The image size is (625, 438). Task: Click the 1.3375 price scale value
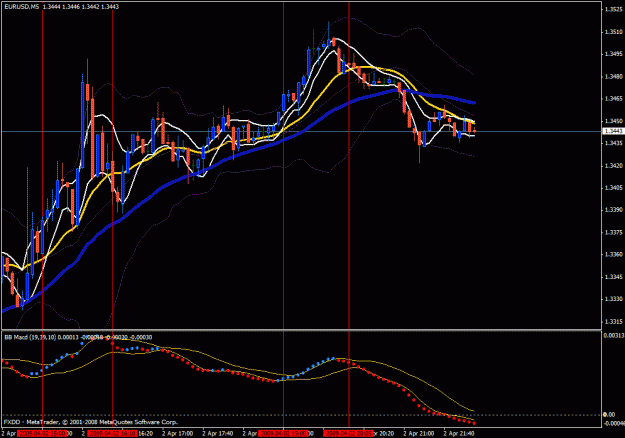(614, 232)
